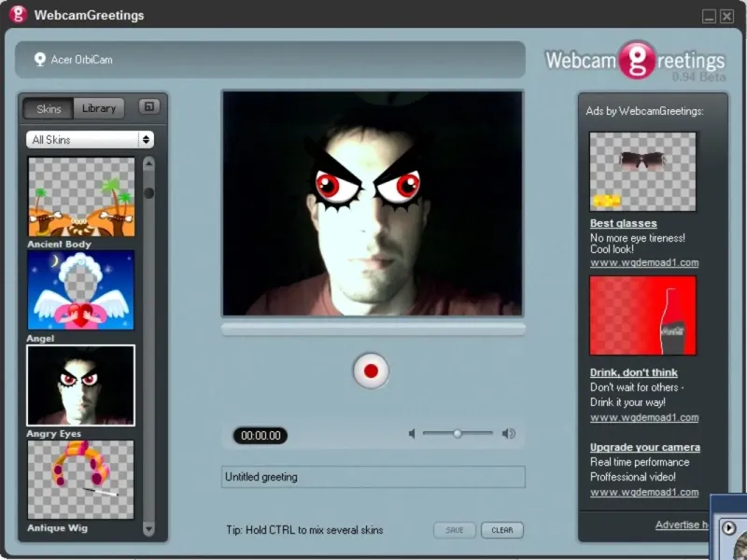Image resolution: width=747 pixels, height=560 pixels.
Task: Open the All Skins dropdown
Action: 90,139
